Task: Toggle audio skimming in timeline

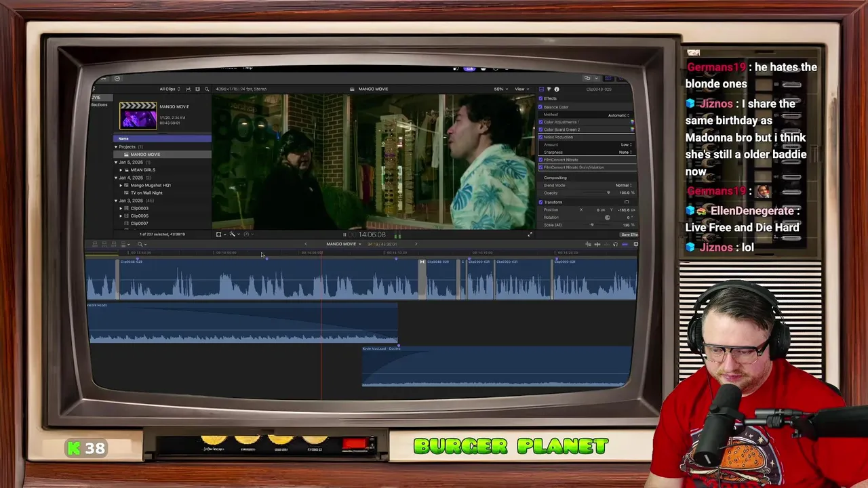Action: 597,244
